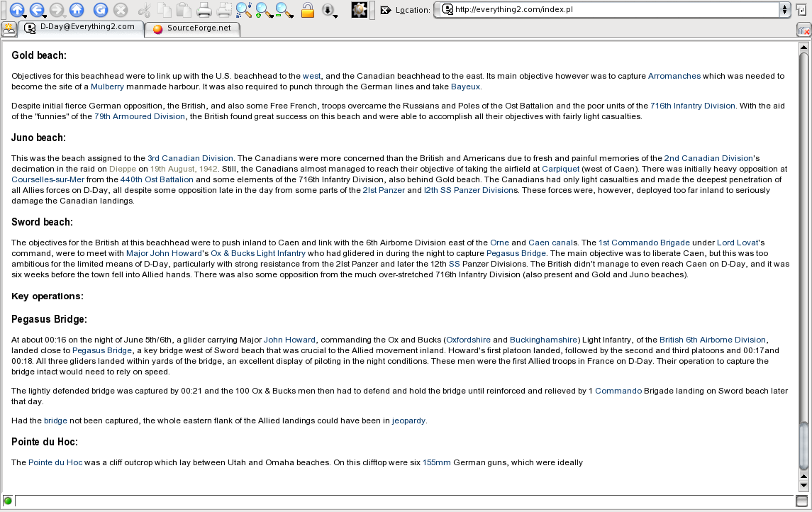The height and width of the screenshot is (512, 812).
Task: Open the 2nd Canadian Division link
Action: tap(708, 158)
